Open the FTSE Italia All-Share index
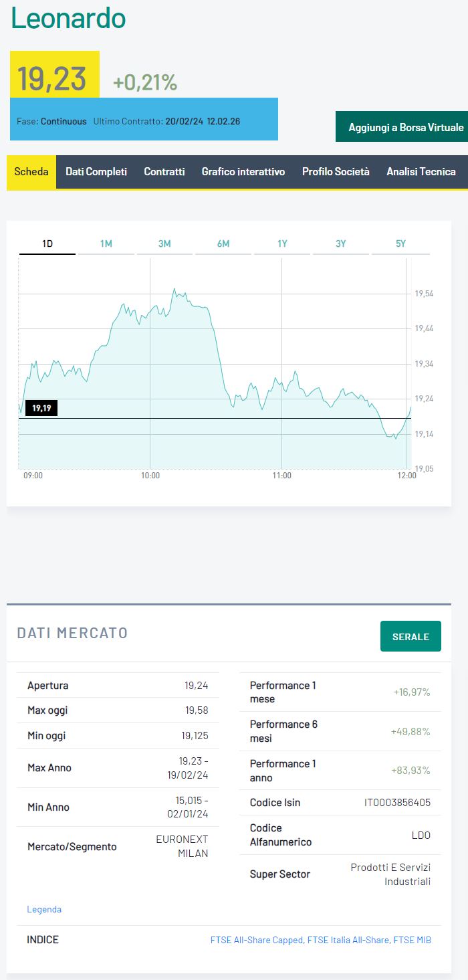This screenshot has height=980, width=468. pyautogui.click(x=348, y=940)
